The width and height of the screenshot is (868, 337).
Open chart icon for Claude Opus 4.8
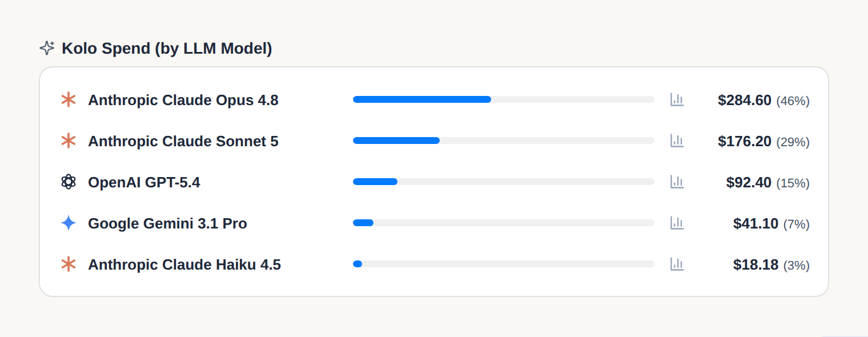pyautogui.click(x=677, y=99)
